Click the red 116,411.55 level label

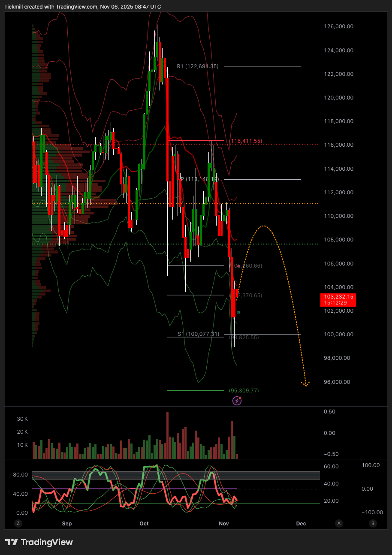(245, 141)
